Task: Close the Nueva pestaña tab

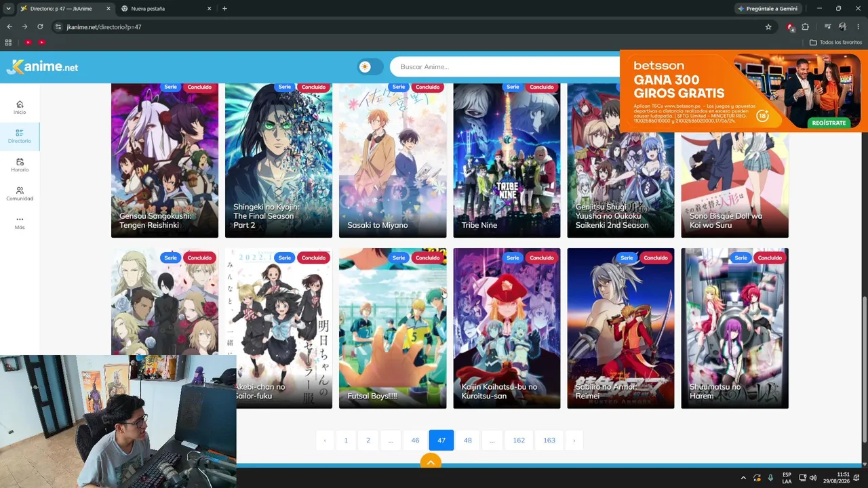Action: [x=209, y=9]
